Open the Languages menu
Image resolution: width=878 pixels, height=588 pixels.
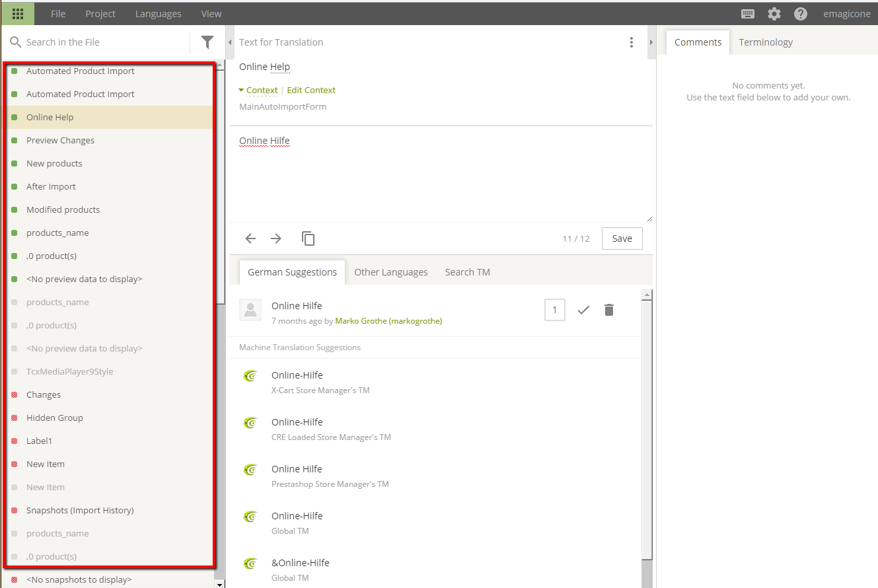pos(158,14)
